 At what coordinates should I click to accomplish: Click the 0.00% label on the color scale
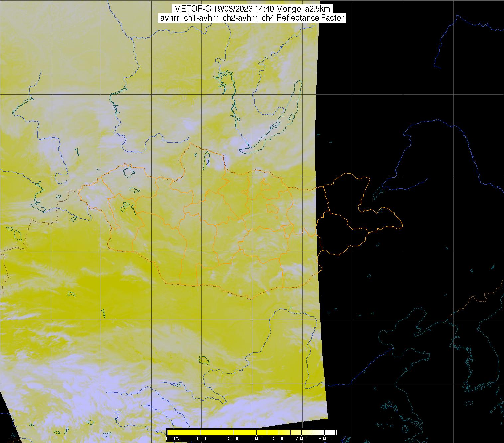pos(172,439)
